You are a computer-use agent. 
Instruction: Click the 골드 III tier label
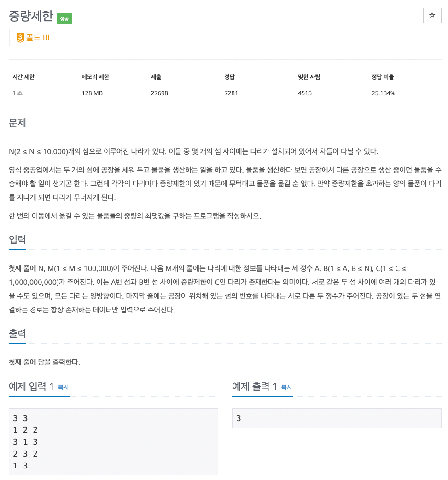click(38, 38)
